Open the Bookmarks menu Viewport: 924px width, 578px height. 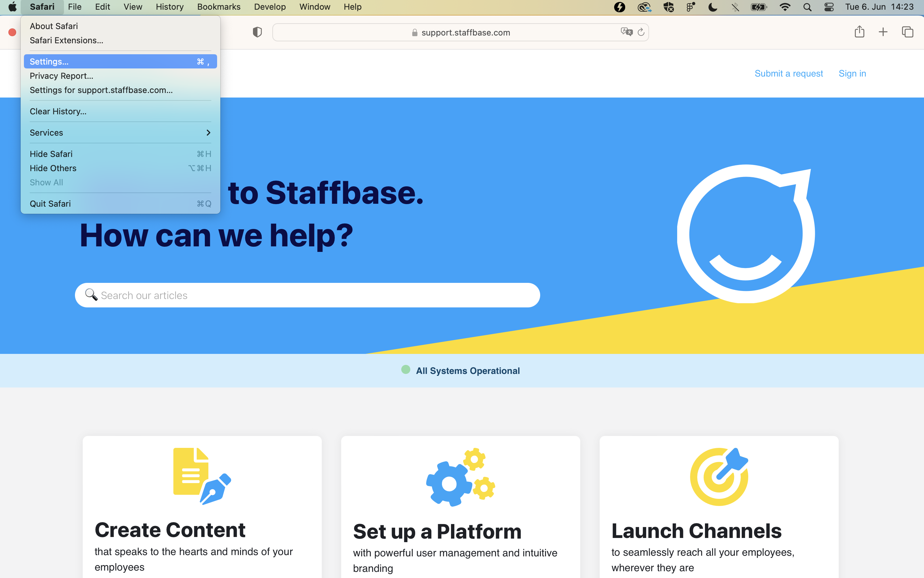(x=219, y=7)
